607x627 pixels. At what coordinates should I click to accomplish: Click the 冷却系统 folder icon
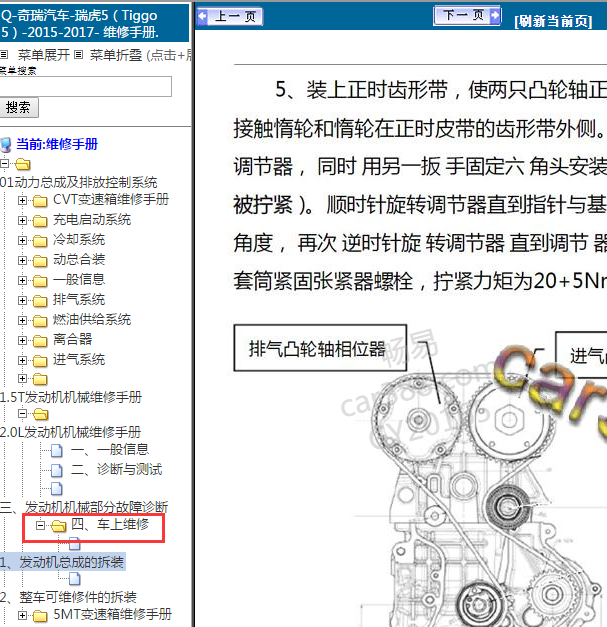click(x=40, y=240)
